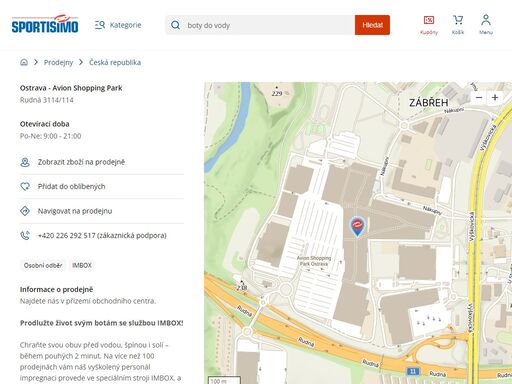
Task: Open the Sportisimo logo homepage
Action: tap(45, 24)
